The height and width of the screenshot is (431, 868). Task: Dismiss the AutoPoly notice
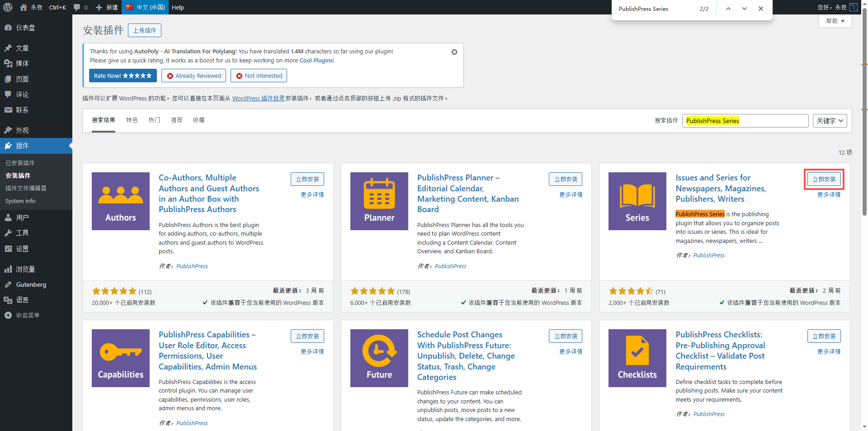tap(454, 52)
